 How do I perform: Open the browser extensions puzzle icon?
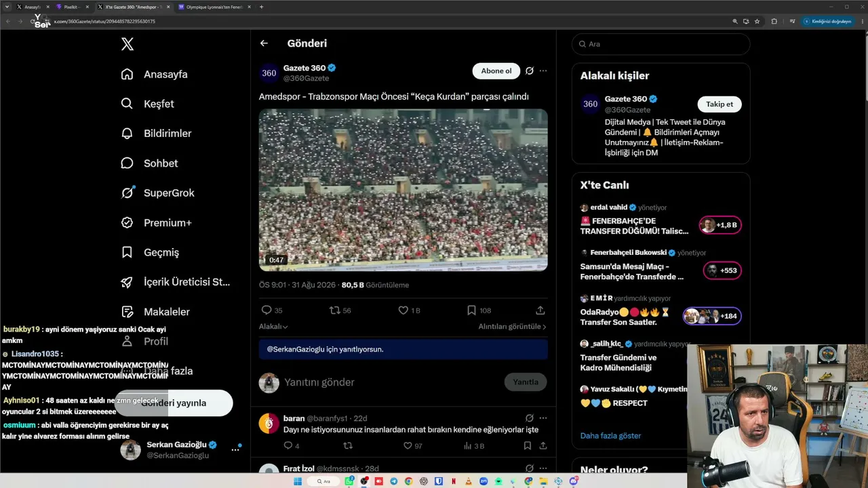click(x=774, y=22)
